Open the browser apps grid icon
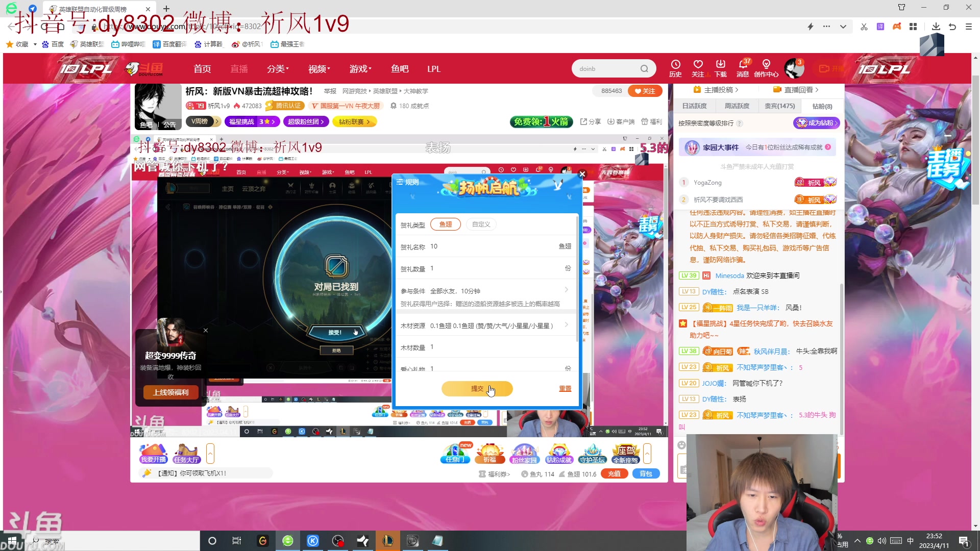This screenshot has height=551, width=980. (x=913, y=27)
